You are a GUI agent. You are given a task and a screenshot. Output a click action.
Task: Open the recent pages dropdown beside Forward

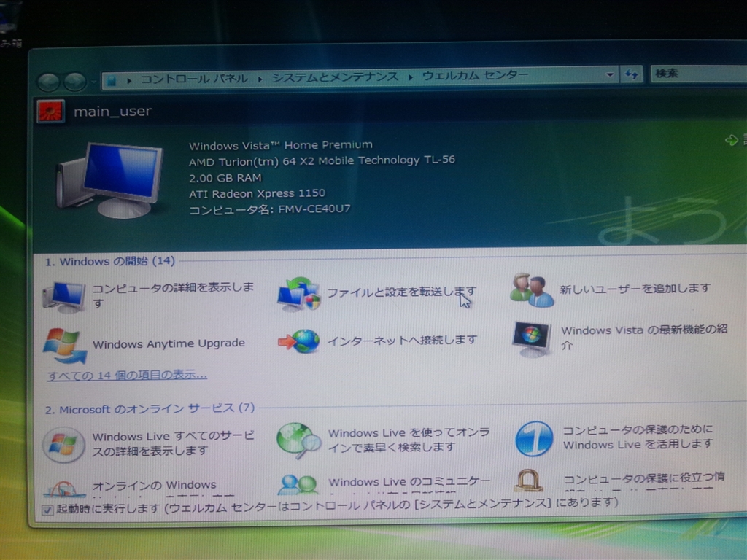point(93,82)
